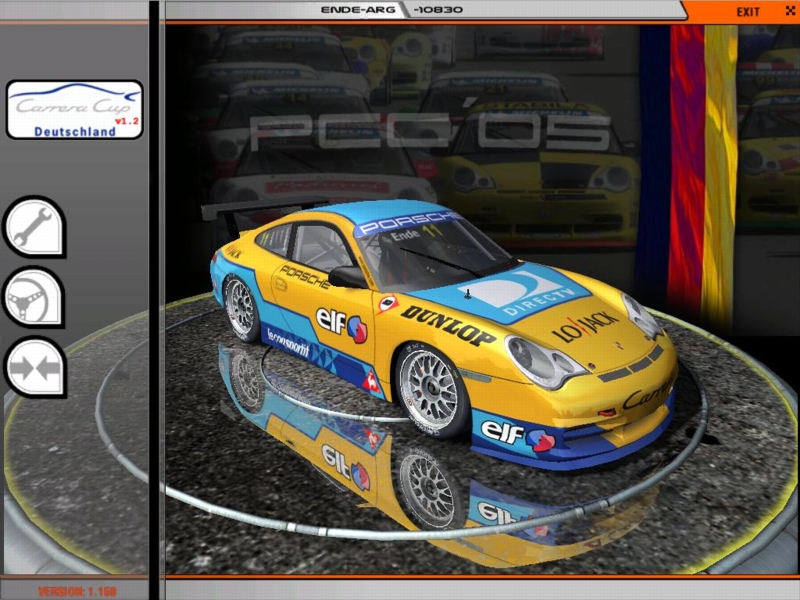Click the yellow Porsche car preview
This screenshot has width=800, height=600.
444,334
